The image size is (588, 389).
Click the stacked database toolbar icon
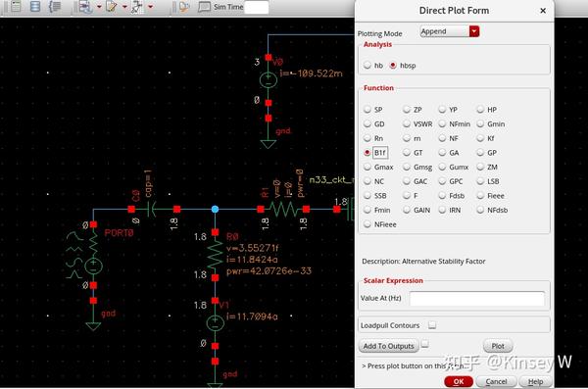(35, 7)
